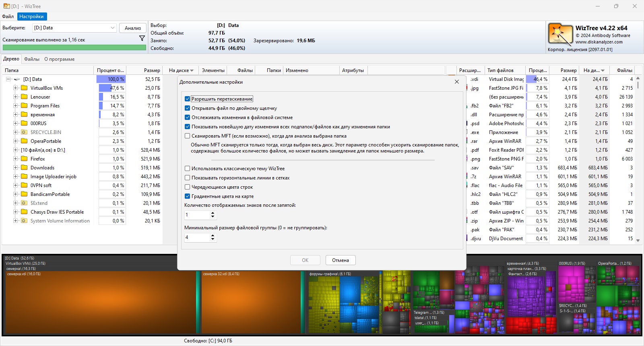Image resolution: width=644 pixels, height=346 pixels.
Task: Increase decimal places spinner value
Action: (x=213, y=213)
